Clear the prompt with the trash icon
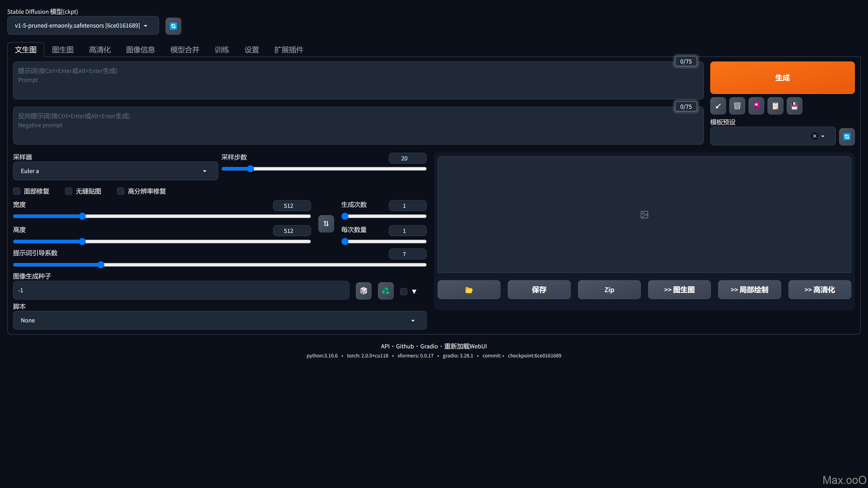Viewport: 868px width, 488px height. [x=737, y=106]
